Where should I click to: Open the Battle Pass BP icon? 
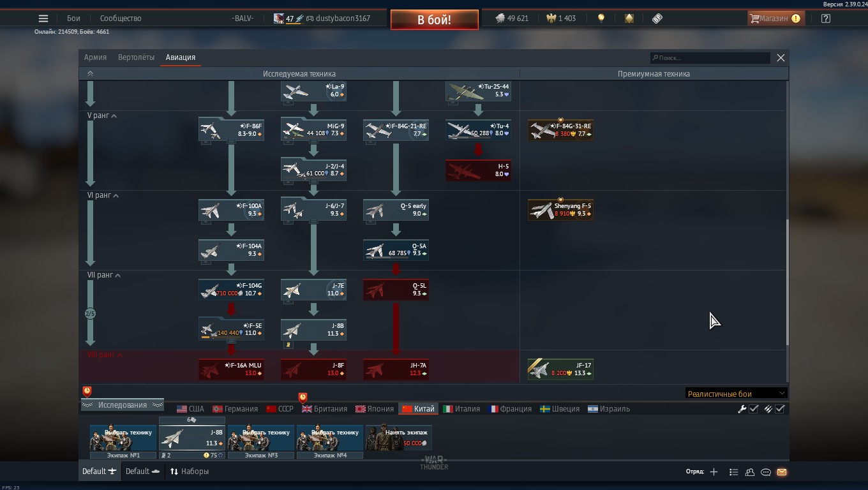pos(657,19)
